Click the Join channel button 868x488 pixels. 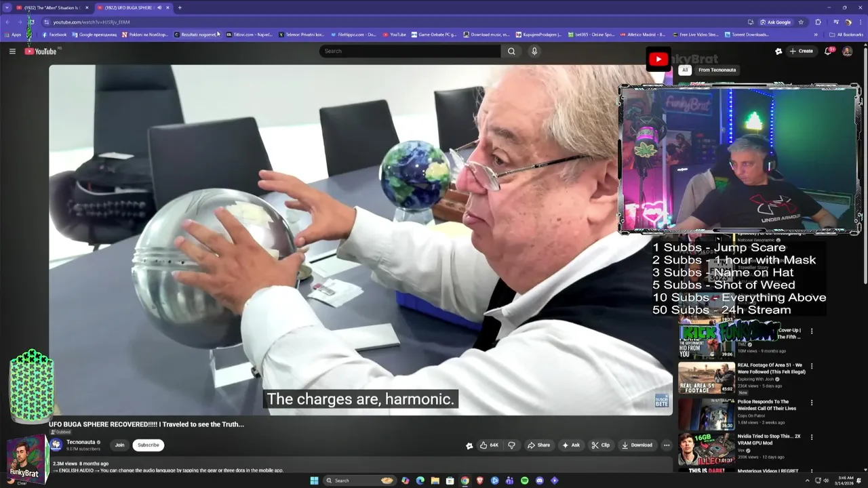tap(119, 445)
